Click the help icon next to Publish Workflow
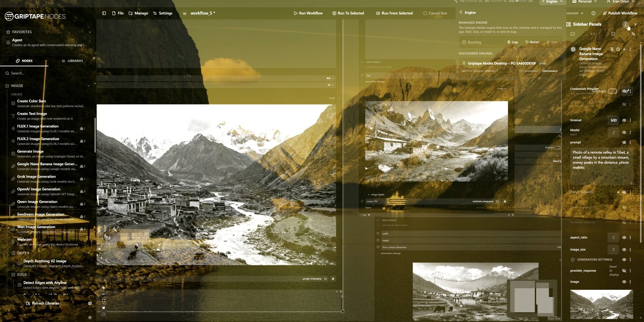644x322 pixels. [x=593, y=13]
